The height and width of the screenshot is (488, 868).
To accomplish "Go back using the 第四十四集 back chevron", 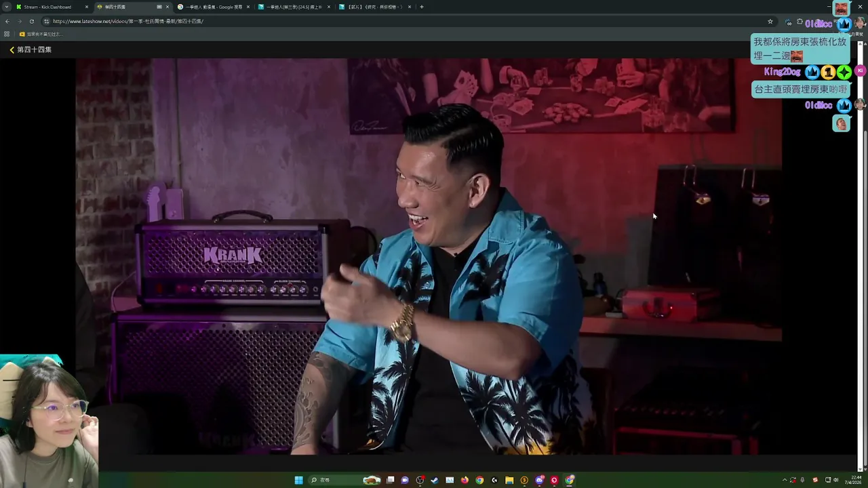I will [x=12, y=49].
